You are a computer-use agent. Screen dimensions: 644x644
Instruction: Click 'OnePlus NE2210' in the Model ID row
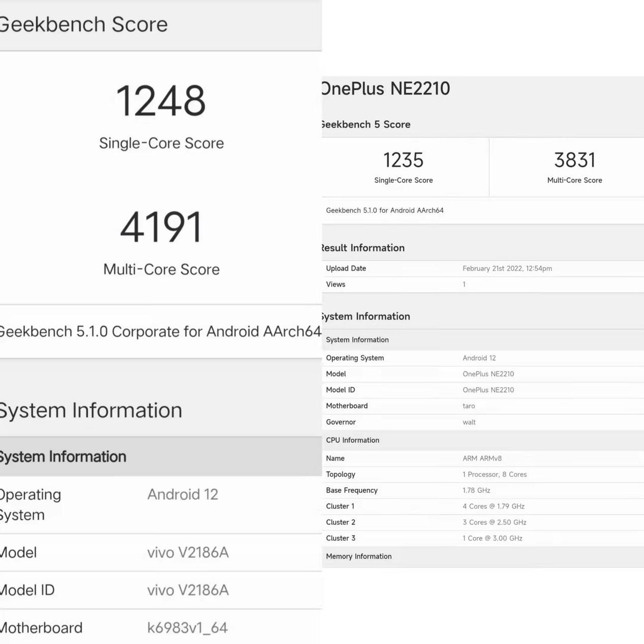[488, 390]
